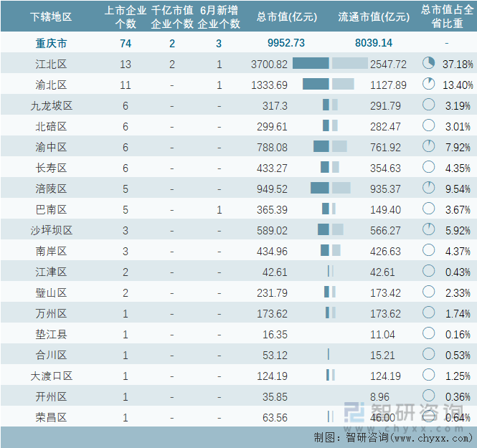
Task: Select the pie icon for 沙坪坝区
Action: pos(429,230)
